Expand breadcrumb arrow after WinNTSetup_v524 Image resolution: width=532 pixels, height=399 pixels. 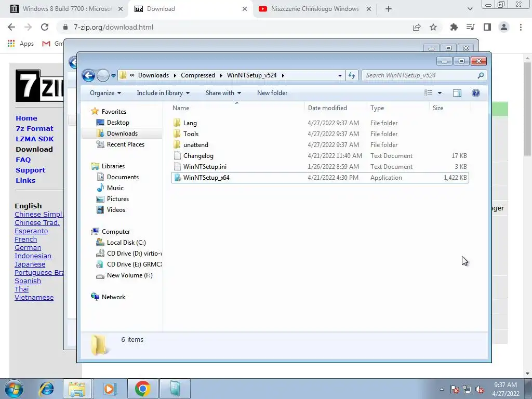point(283,75)
